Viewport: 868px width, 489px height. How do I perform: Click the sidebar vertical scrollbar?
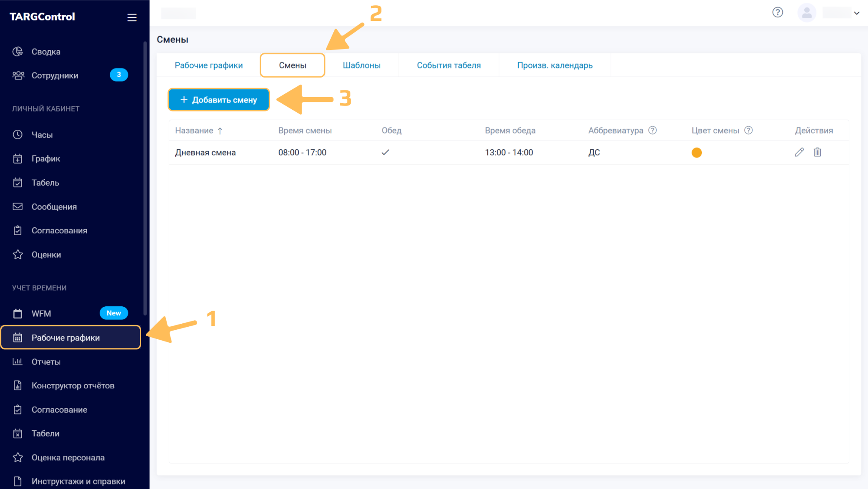pos(145,178)
